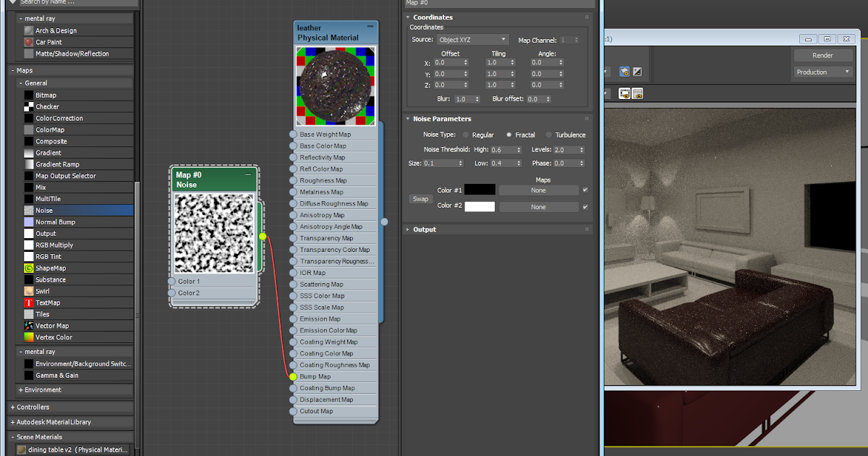The image size is (868, 456).
Task: Click the Render button
Action: pos(823,55)
